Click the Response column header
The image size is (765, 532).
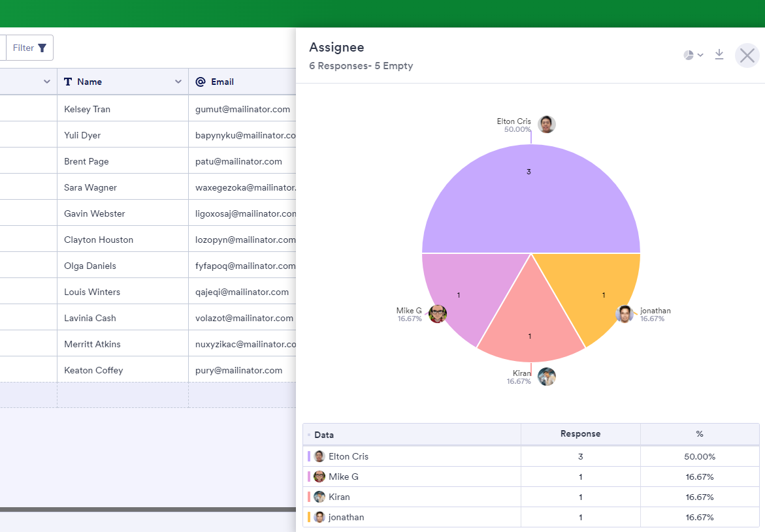coord(580,434)
